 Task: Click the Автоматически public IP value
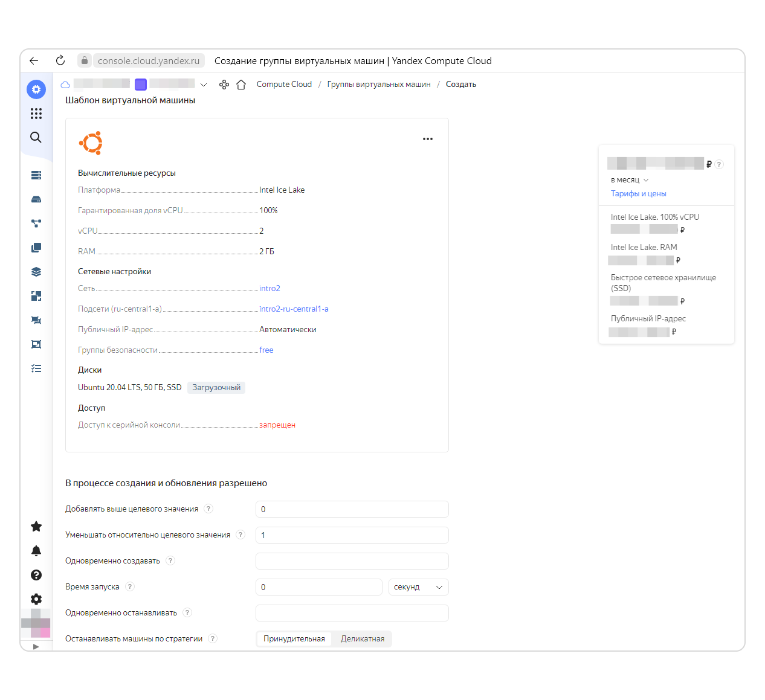click(x=288, y=330)
